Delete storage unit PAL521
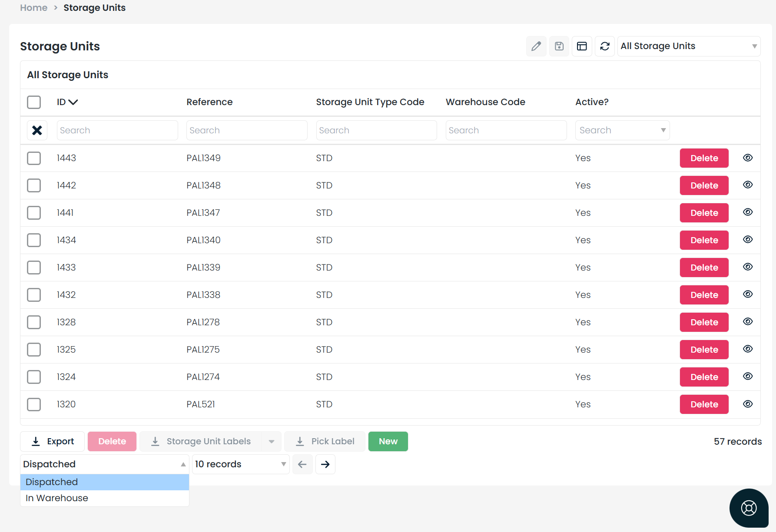Viewport: 776px width, 532px height. 704,404
